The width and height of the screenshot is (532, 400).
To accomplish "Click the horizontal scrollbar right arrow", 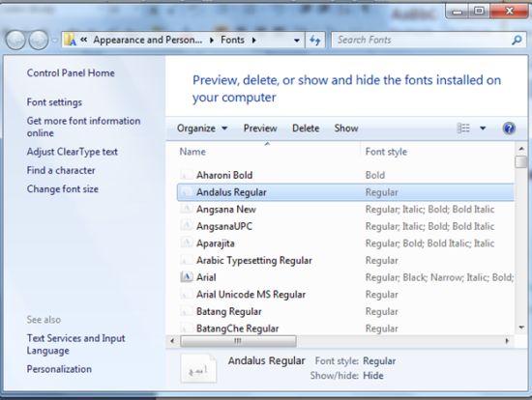I will point(507,341).
